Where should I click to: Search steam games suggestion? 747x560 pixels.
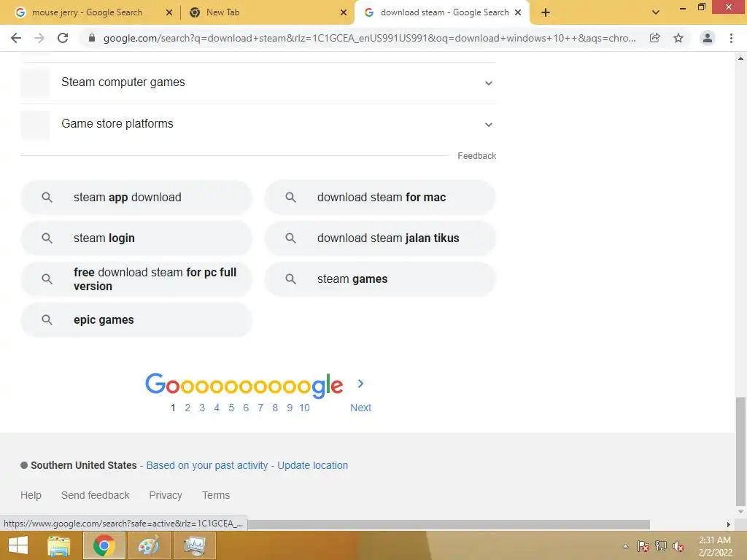[380, 279]
